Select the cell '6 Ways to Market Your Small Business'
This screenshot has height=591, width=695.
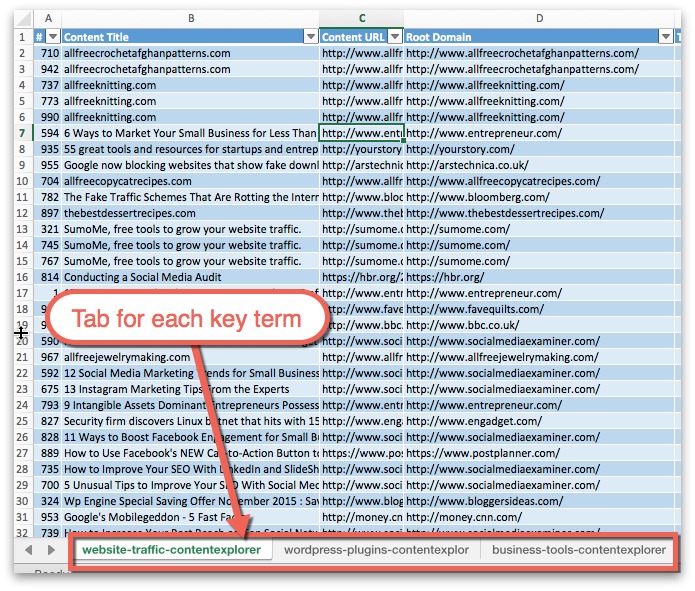coord(191,133)
